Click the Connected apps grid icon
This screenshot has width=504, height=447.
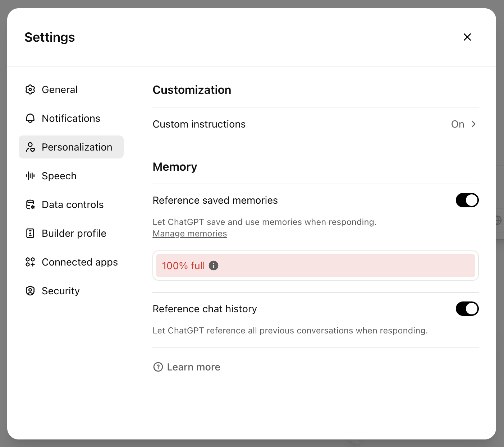click(30, 262)
